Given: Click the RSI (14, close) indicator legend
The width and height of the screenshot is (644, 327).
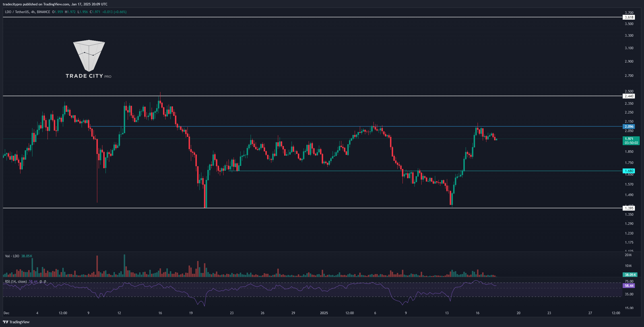Looking at the screenshot, I should click(16, 281).
